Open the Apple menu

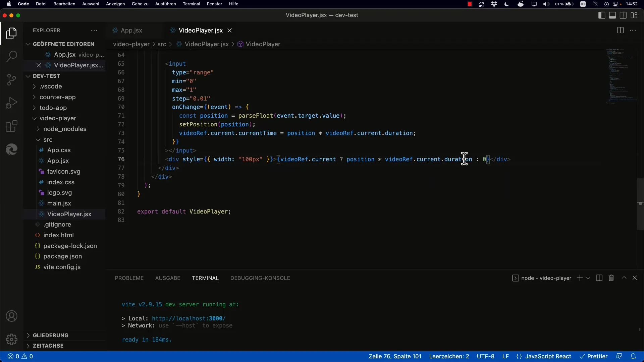click(9, 4)
